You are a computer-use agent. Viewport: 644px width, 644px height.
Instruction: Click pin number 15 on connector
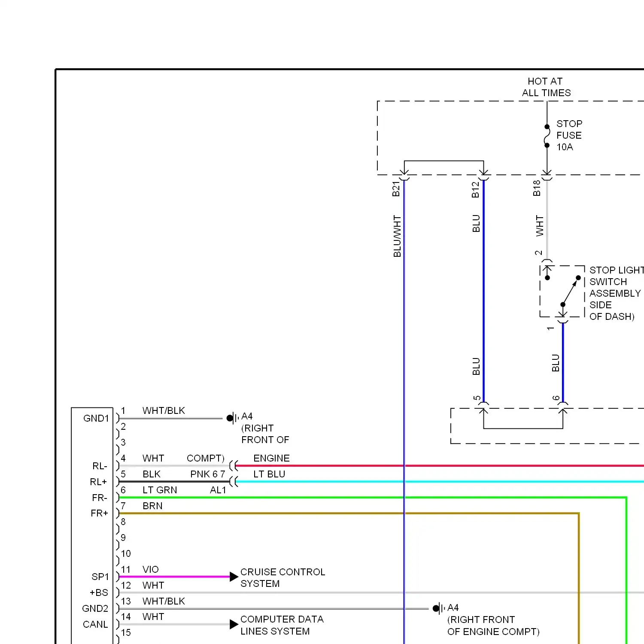click(x=126, y=632)
